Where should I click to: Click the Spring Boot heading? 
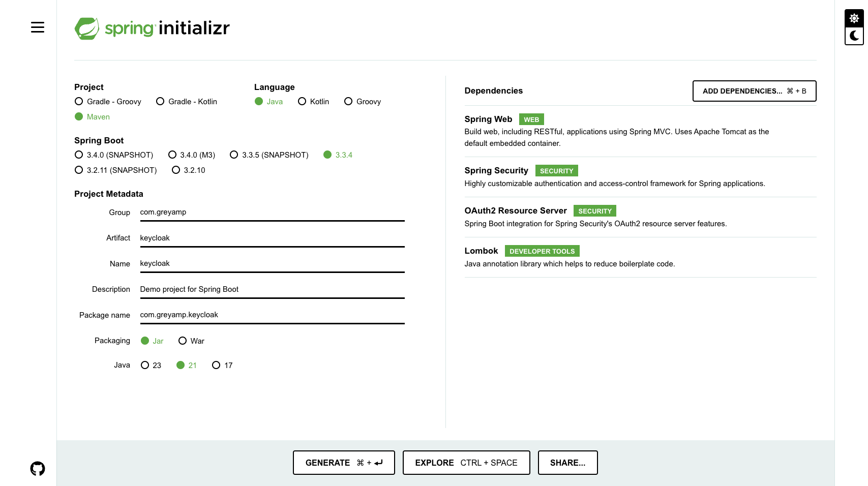point(99,140)
